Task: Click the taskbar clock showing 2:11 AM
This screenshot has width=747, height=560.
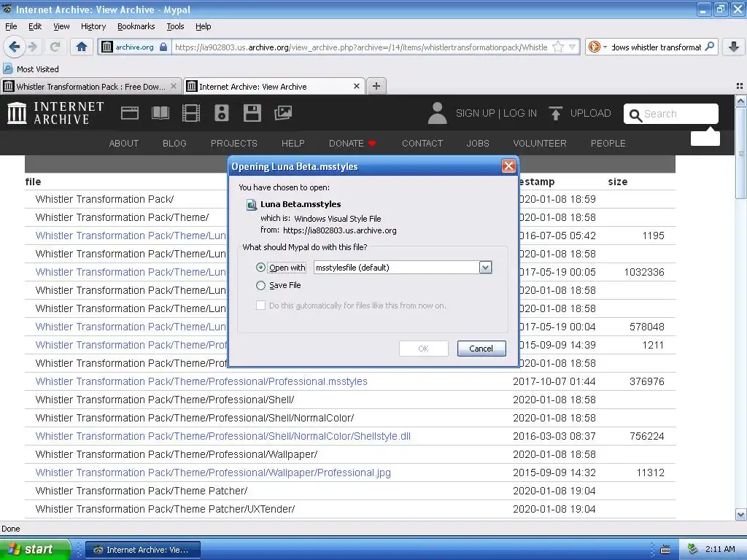Action: [x=720, y=549]
